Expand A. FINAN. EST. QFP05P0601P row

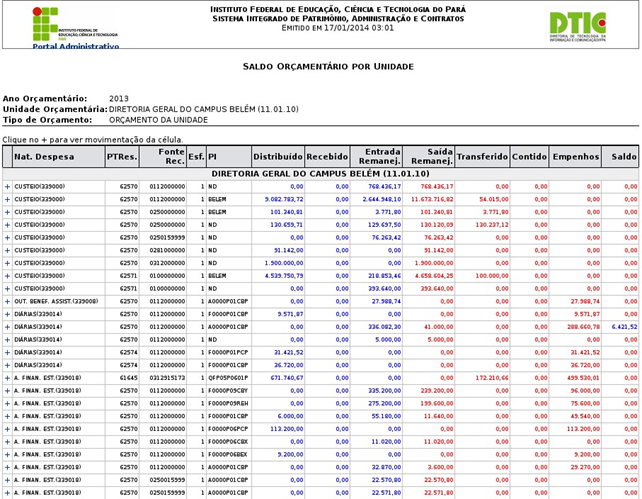7,378
